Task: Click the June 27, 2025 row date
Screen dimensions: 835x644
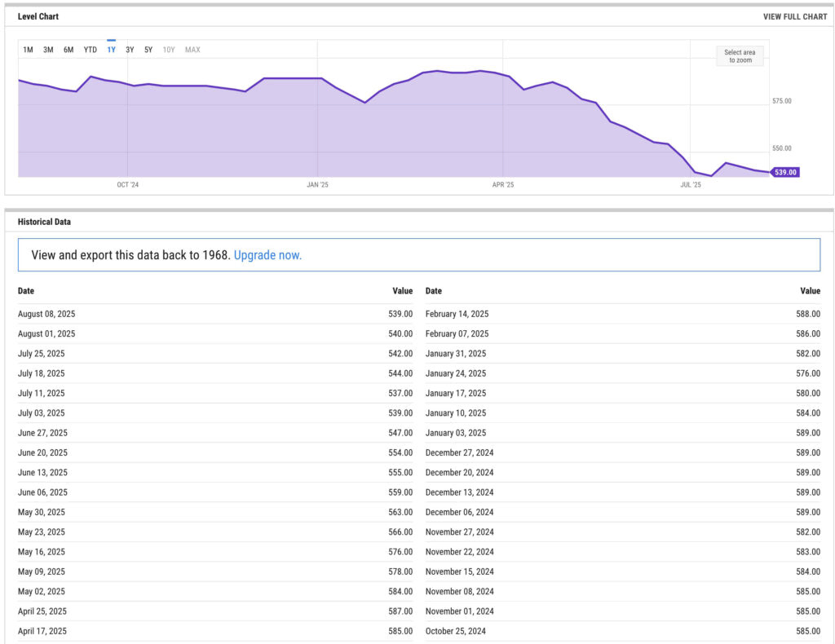Action: tap(42, 433)
